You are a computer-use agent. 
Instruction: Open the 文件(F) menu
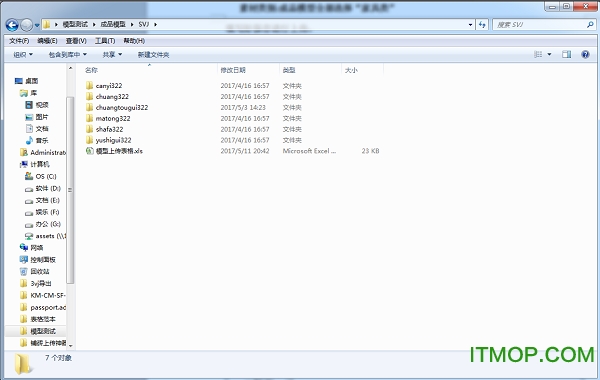(x=19, y=41)
